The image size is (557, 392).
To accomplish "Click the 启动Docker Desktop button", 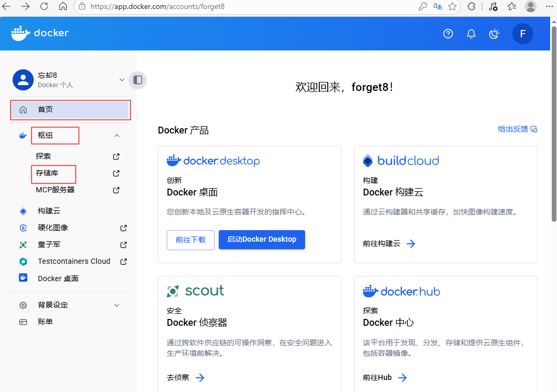I will [x=262, y=240].
